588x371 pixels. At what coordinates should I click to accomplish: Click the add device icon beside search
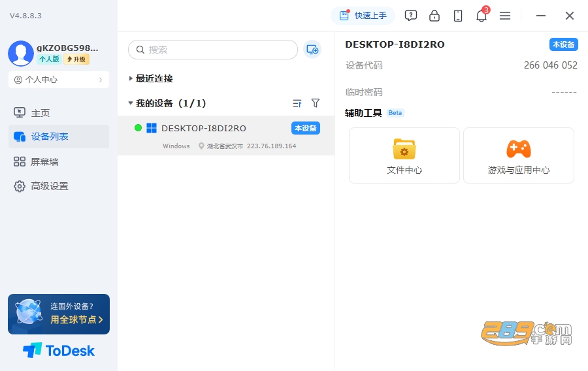click(x=312, y=50)
